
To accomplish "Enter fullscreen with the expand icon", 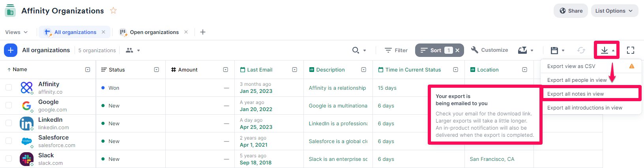I will (631, 50).
